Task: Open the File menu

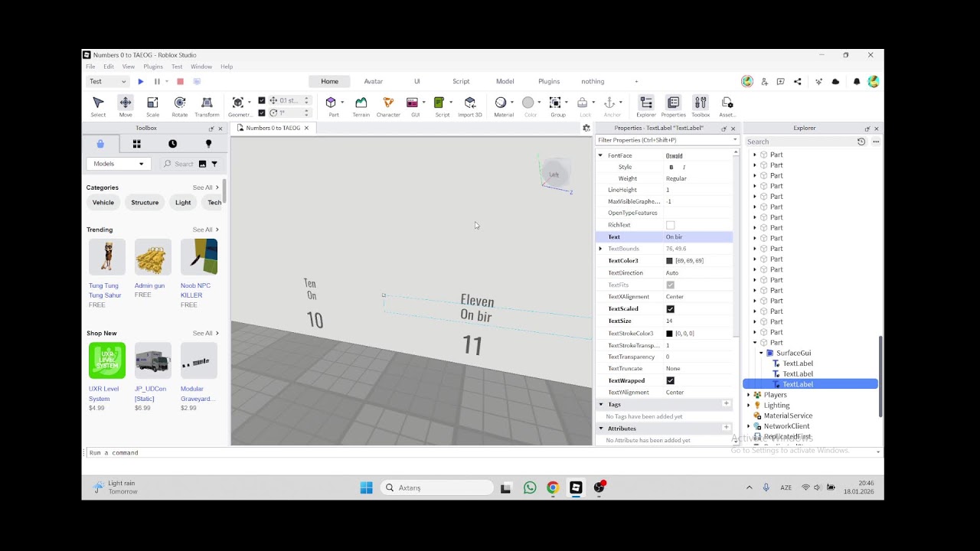Action: pos(90,67)
